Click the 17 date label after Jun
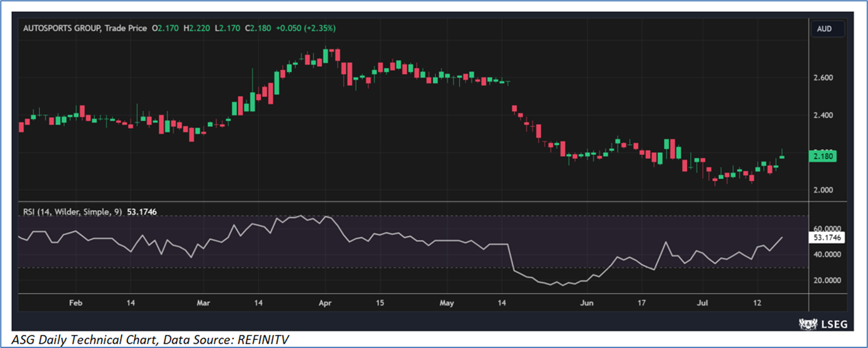Screen dimensions: 868x348 pos(641,303)
